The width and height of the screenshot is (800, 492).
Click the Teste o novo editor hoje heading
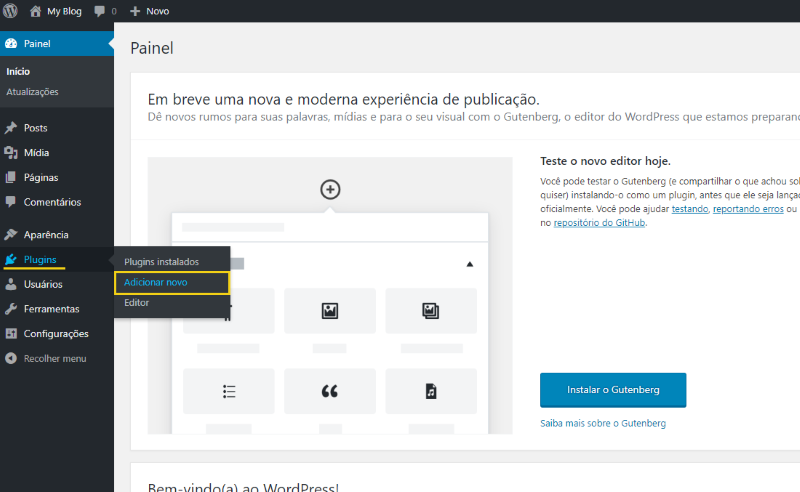click(606, 161)
